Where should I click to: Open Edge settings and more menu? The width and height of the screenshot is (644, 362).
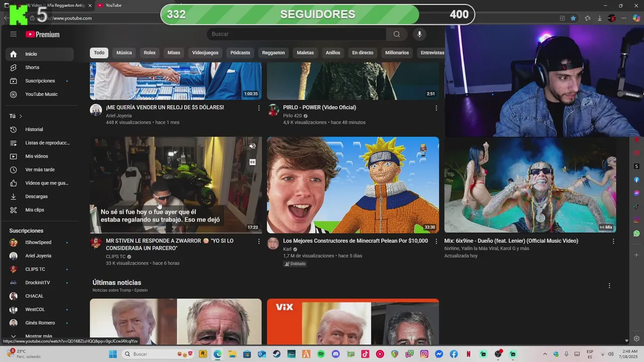click(x=624, y=18)
